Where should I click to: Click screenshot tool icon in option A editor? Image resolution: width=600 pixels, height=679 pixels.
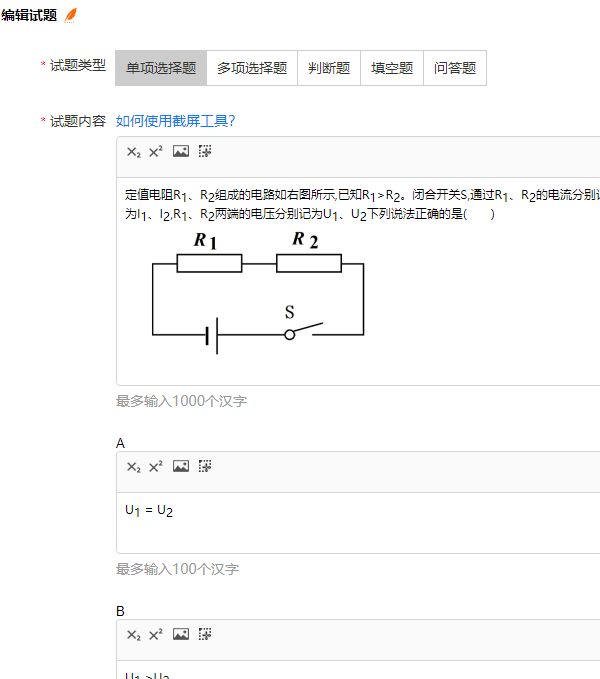pyautogui.click(x=205, y=467)
